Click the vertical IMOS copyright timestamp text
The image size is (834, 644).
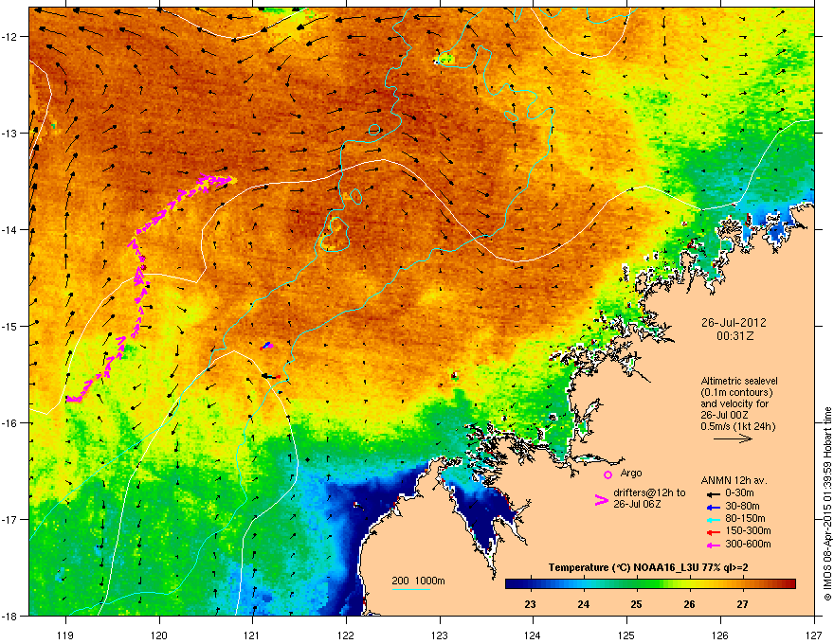pos(827,504)
